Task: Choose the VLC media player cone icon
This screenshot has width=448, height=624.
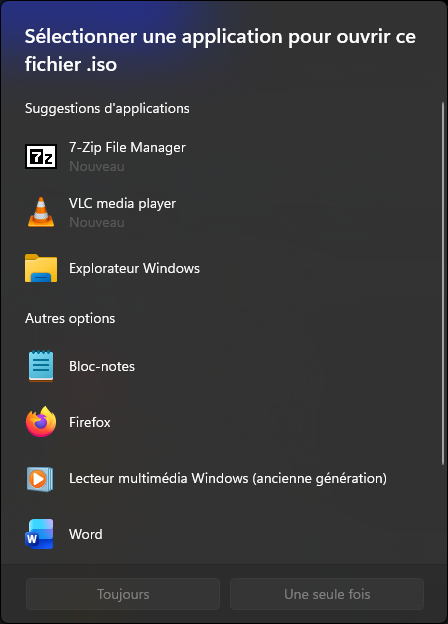Action: pyautogui.click(x=41, y=212)
